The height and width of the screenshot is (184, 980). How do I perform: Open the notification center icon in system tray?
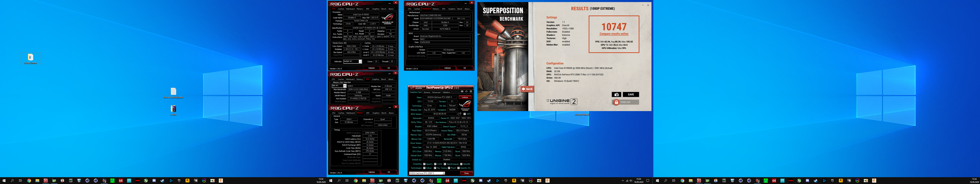648,181
